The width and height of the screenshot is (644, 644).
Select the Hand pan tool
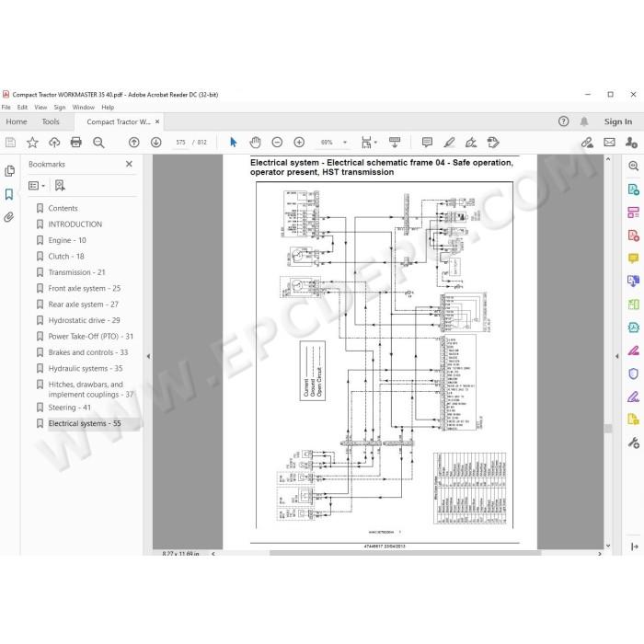click(255, 143)
